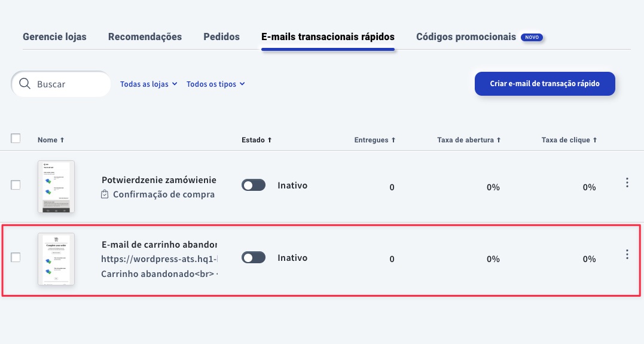The image size is (644, 344).
Task: Sort by Taxa de clique arrow
Action: 595,140
